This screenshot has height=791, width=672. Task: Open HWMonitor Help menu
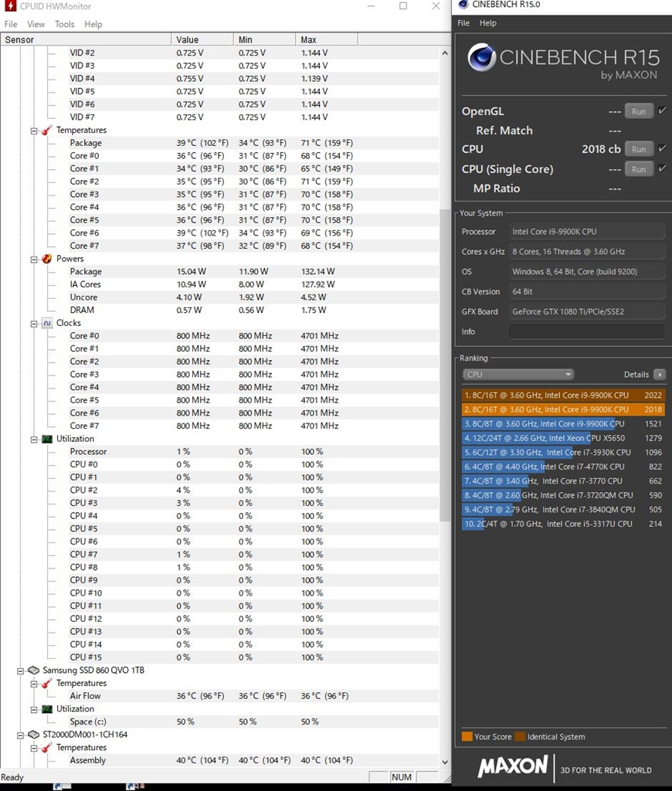click(x=93, y=24)
